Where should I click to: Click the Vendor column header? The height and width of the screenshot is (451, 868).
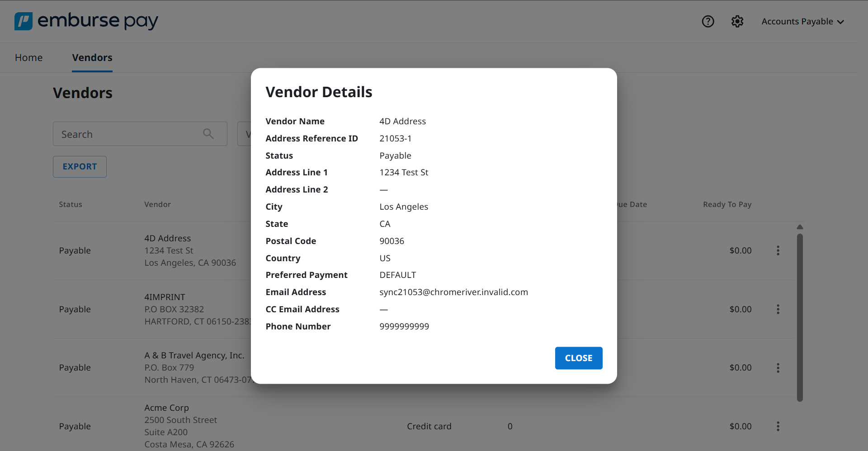coord(157,204)
